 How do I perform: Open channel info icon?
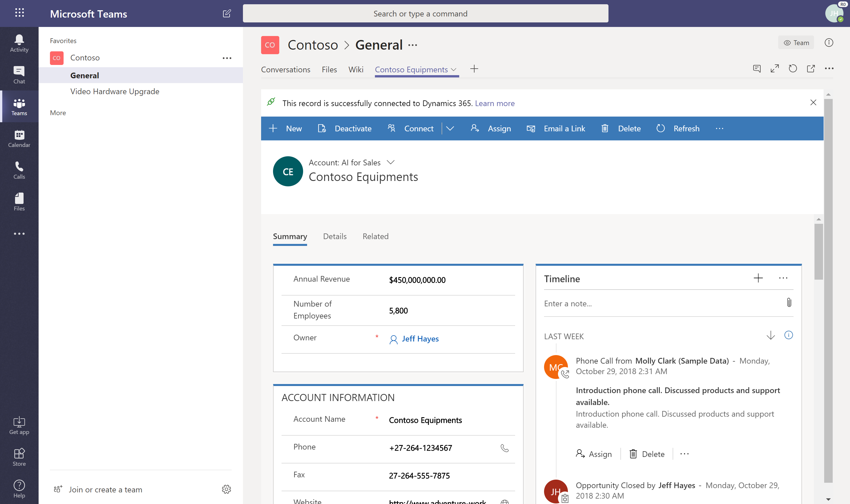829,43
